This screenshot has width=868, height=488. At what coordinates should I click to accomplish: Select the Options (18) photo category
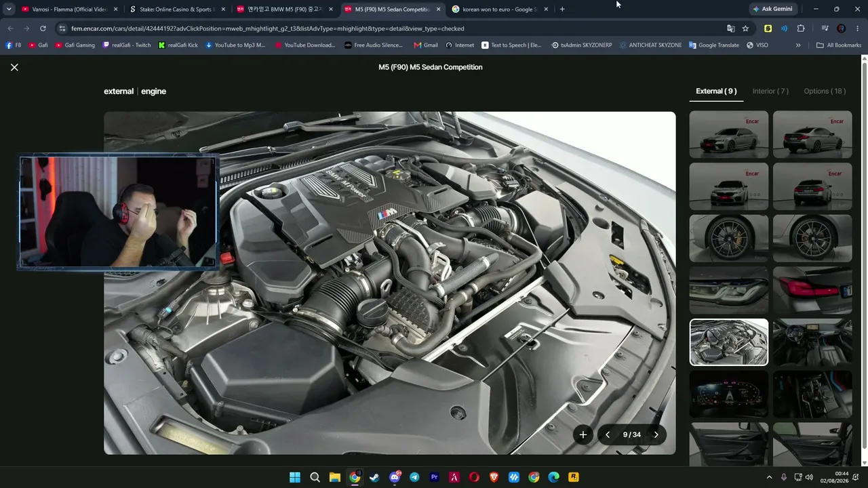point(825,91)
